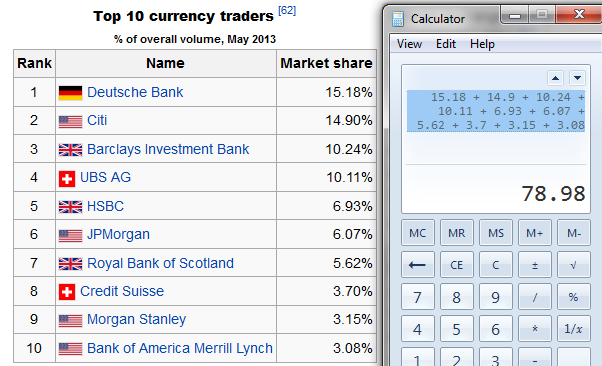Toggle sign with plus-minus button
The height and width of the screenshot is (366, 602).
534,265
